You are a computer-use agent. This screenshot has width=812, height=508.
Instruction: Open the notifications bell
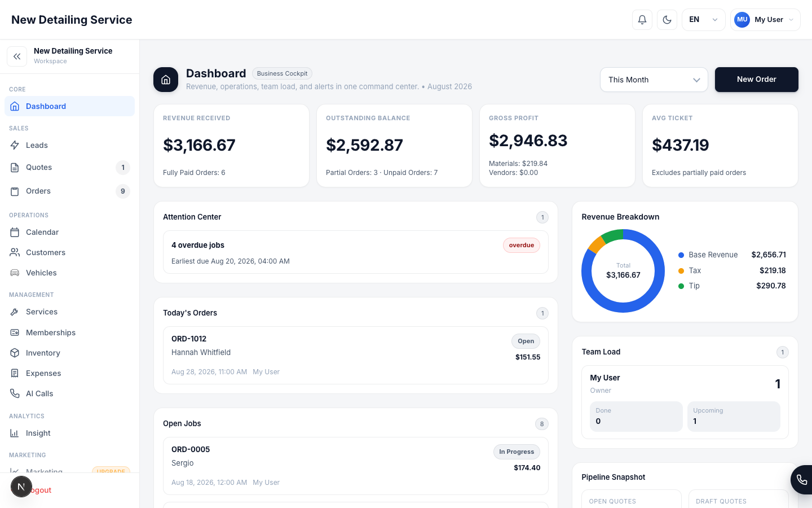642,20
